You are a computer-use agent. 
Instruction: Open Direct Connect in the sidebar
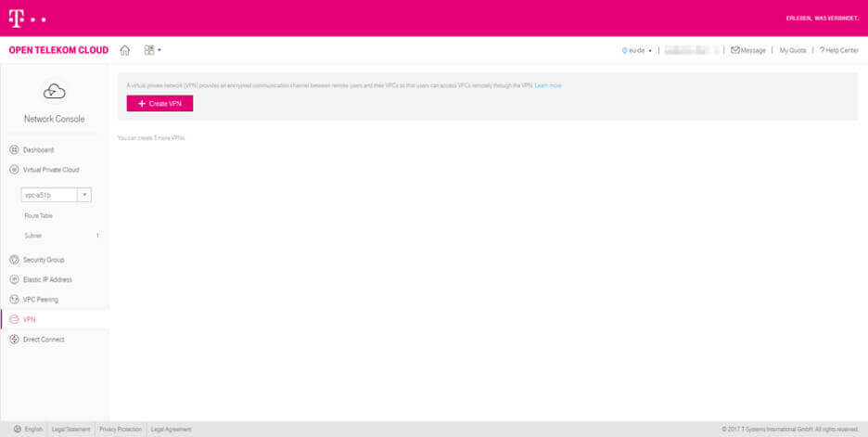(44, 340)
